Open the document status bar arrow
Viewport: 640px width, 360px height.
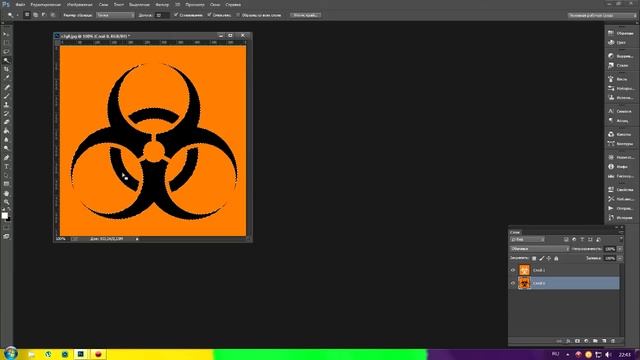click(x=137, y=239)
